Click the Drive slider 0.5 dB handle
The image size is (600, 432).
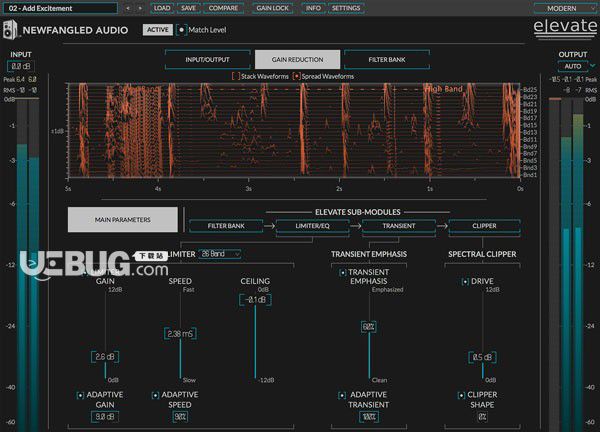coord(482,357)
